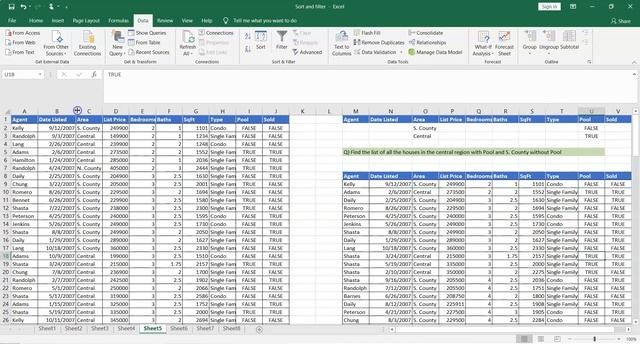Toggle the Filter button

click(x=282, y=40)
